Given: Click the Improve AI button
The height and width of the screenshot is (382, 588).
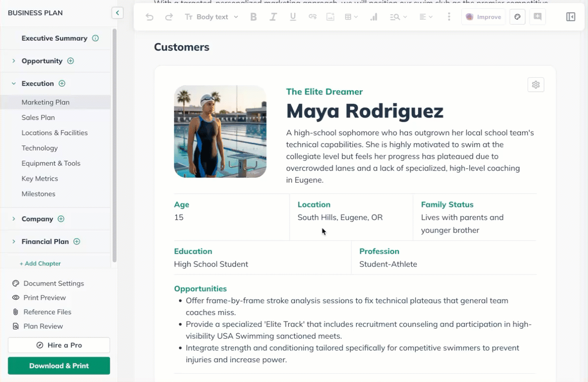Looking at the screenshot, I should coord(483,17).
